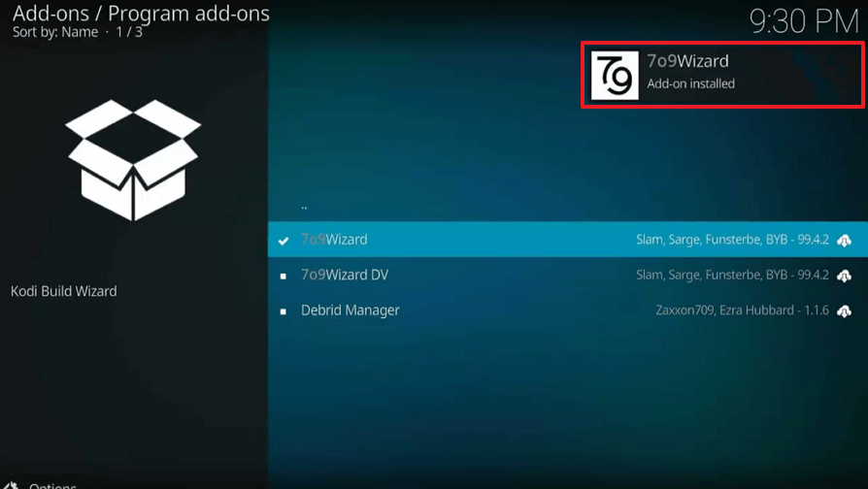Click the square bullet beside 7o9Wizard DV
This screenshot has height=489, width=868.
click(284, 276)
